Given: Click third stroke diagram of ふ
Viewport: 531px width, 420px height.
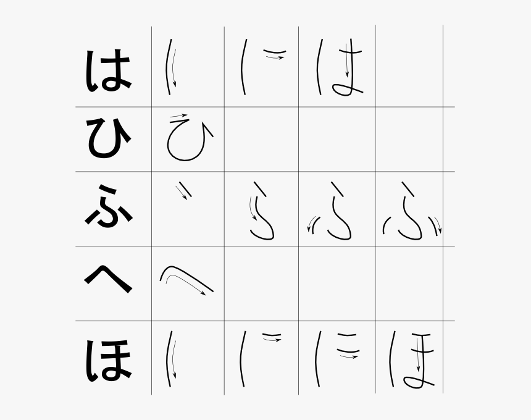Looking at the screenshot, I should point(330,211).
